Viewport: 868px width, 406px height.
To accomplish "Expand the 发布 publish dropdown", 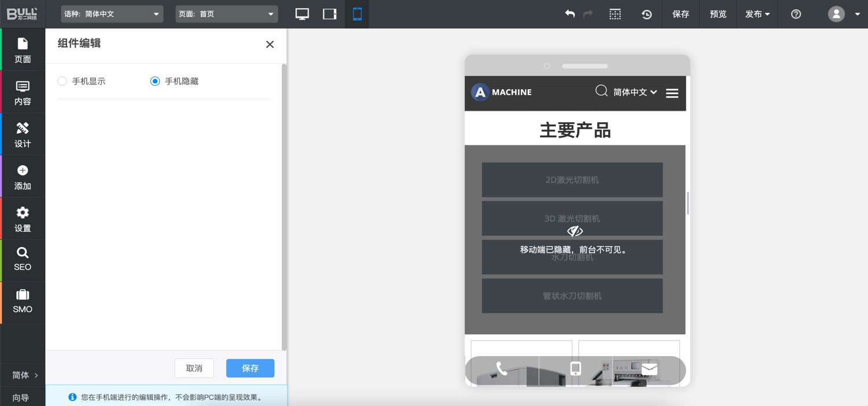I will (x=757, y=14).
